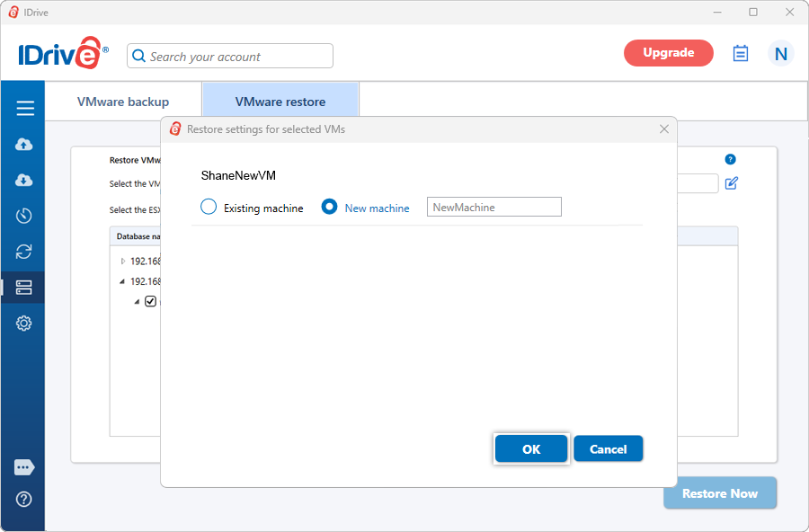Confirm restore settings with OK

(531, 449)
